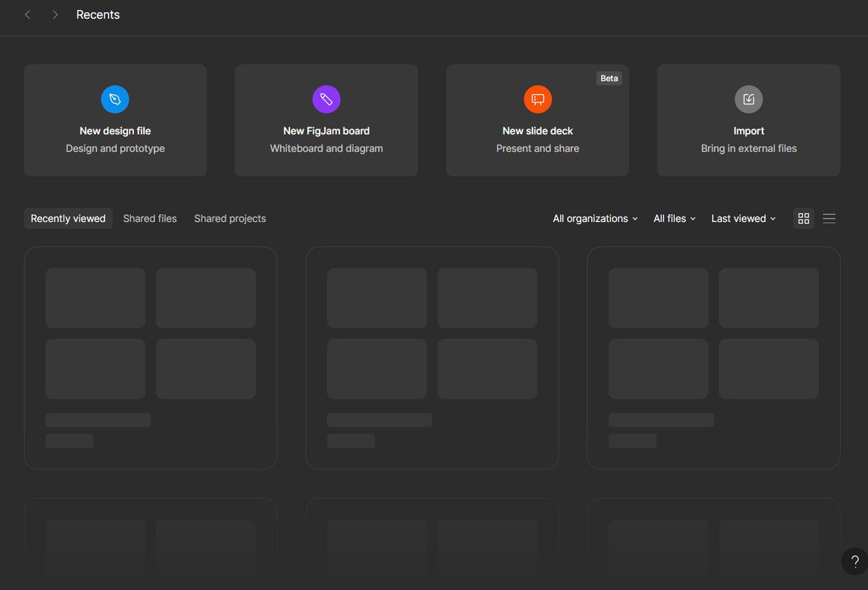Image resolution: width=868 pixels, height=590 pixels.
Task: Click the forward navigation arrow
Action: point(55,14)
